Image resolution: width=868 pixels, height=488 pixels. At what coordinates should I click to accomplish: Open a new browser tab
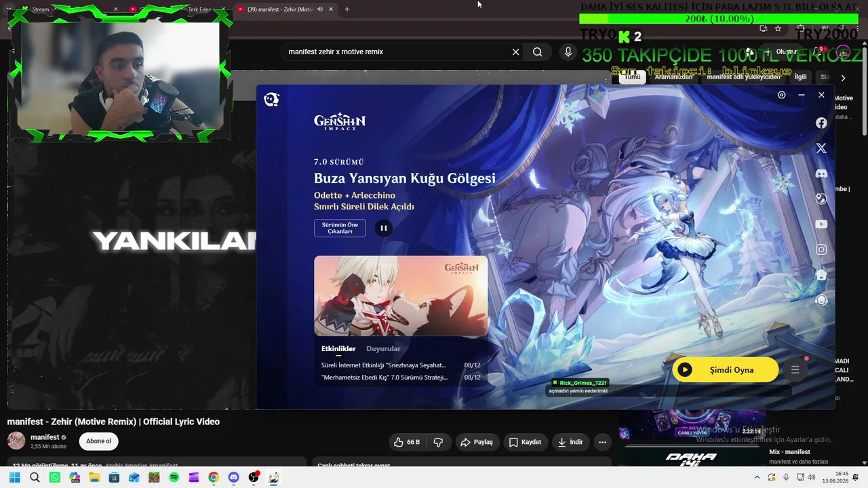click(347, 9)
